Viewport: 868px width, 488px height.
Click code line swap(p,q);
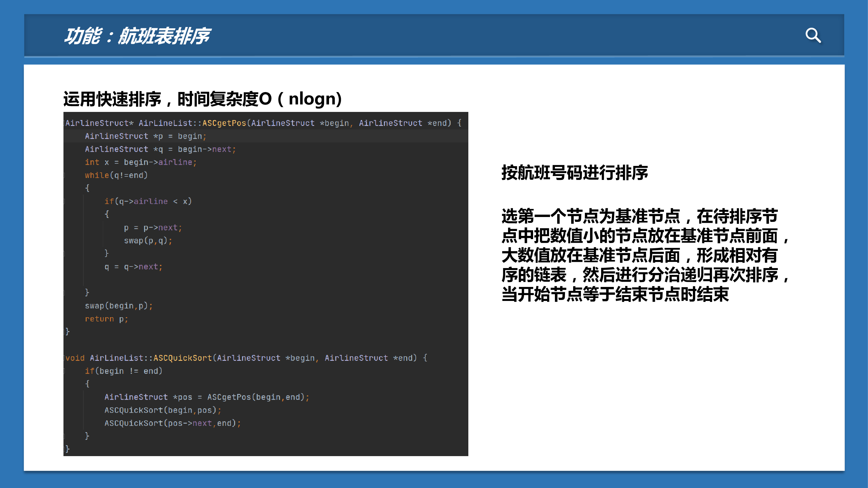point(148,240)
